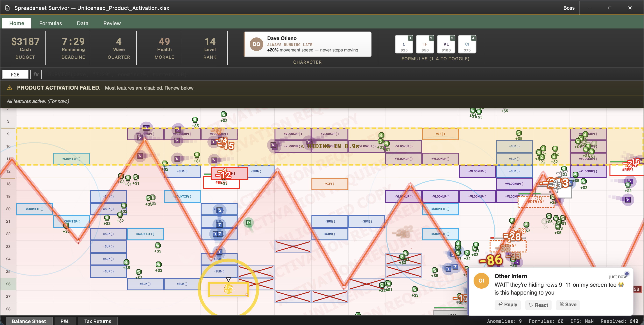React to the Other Intern notification

tap(538, 305)
